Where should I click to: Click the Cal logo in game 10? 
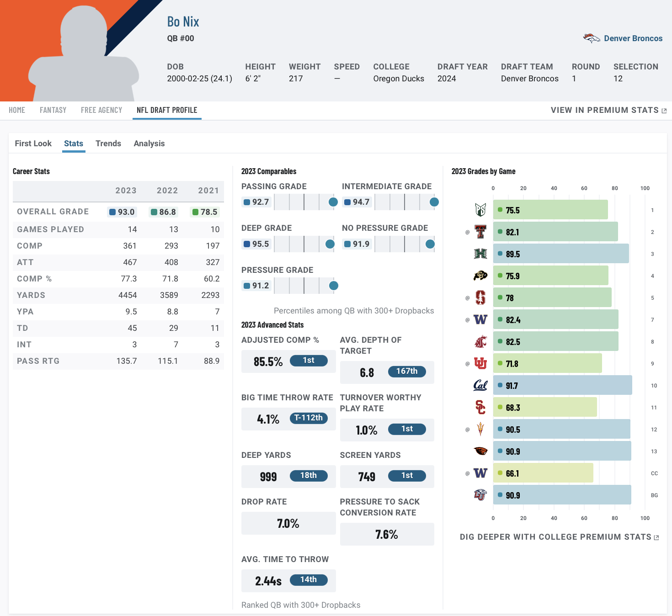coord(480,386)
